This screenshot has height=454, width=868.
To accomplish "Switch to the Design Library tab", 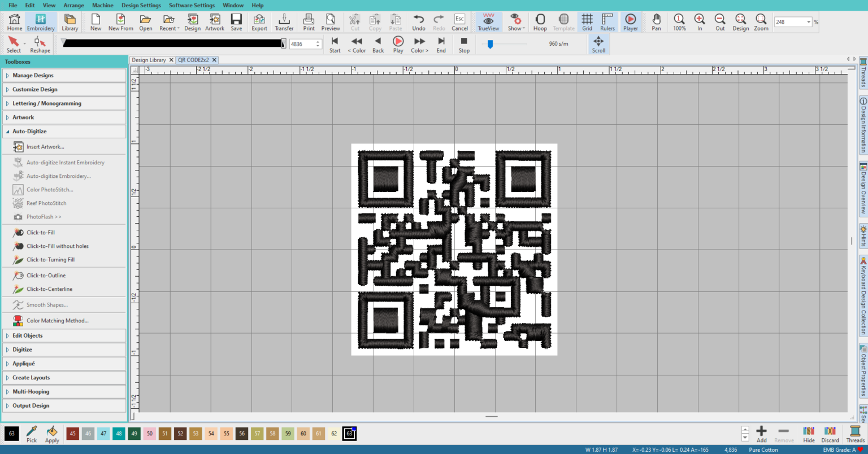I will (x=150, y=59).
